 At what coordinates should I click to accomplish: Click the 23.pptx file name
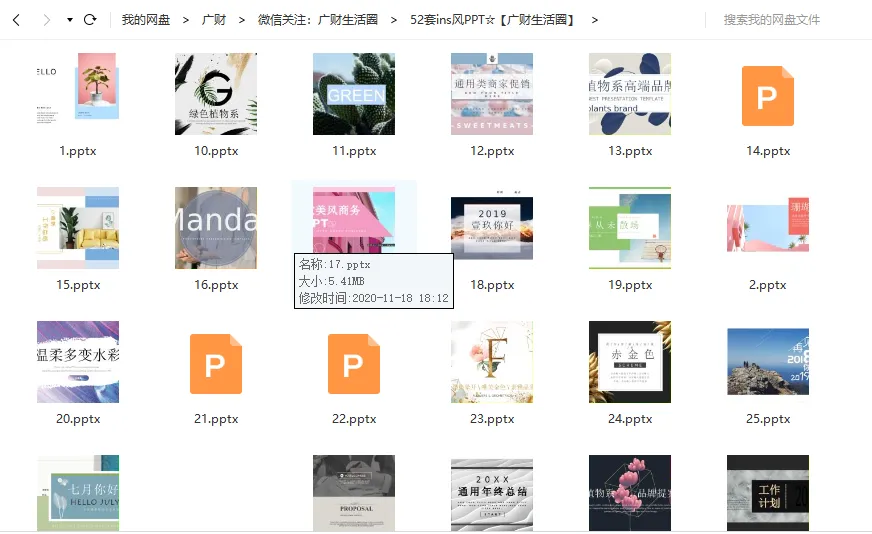(492, 419)
